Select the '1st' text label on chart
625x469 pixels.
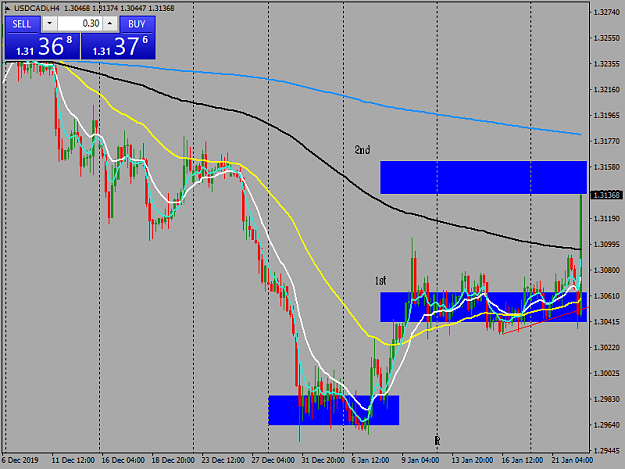coord(381,281)
